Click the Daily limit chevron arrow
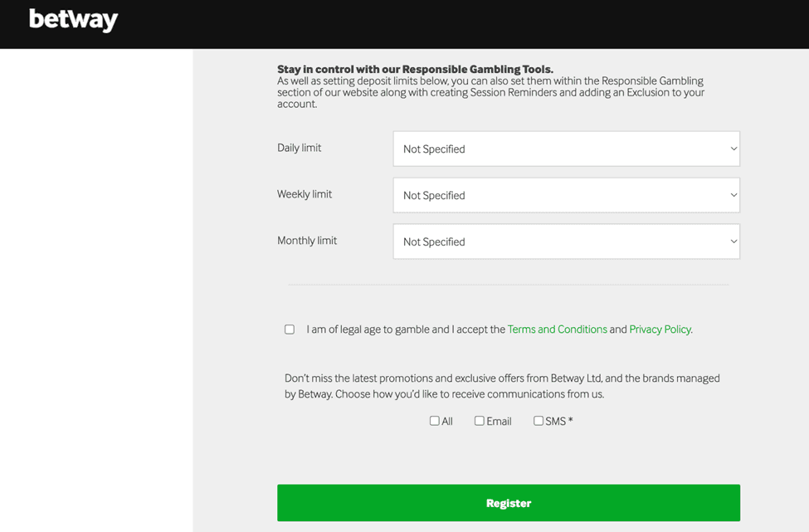The width and height of the screenshot is (809, 532). [733, 149]
